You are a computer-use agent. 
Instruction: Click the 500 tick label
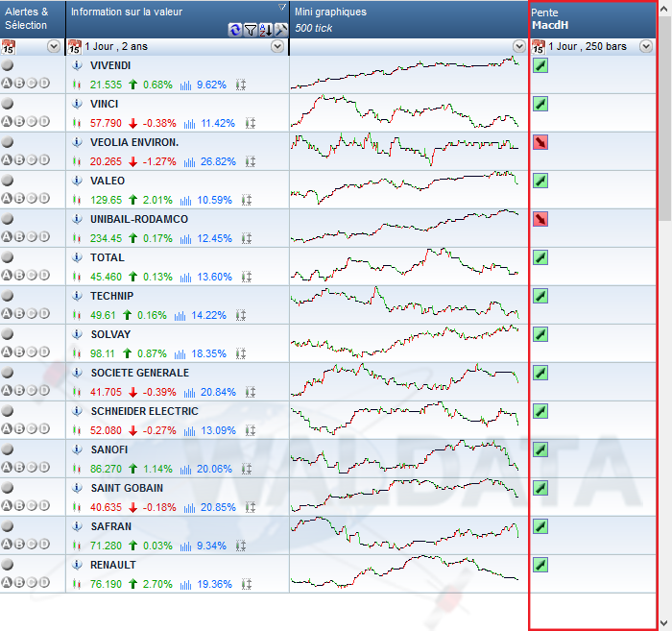click(x=313, y=28)
